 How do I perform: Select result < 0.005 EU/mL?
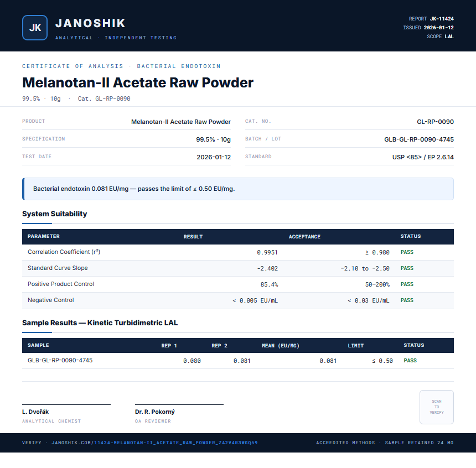point(255,300)
